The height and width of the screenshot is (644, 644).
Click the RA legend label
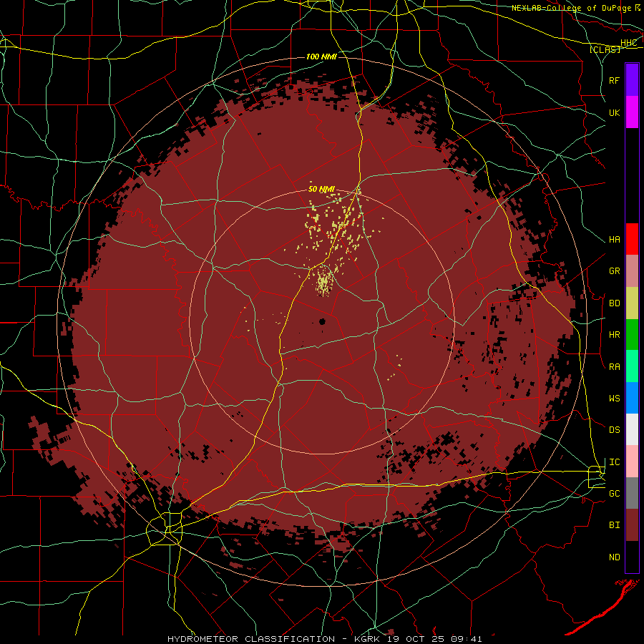614,367
